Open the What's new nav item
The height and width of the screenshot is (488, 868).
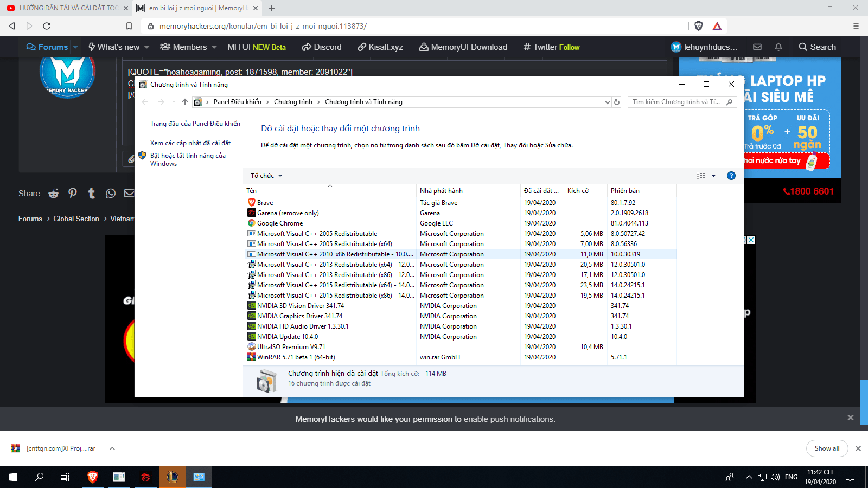114,47
